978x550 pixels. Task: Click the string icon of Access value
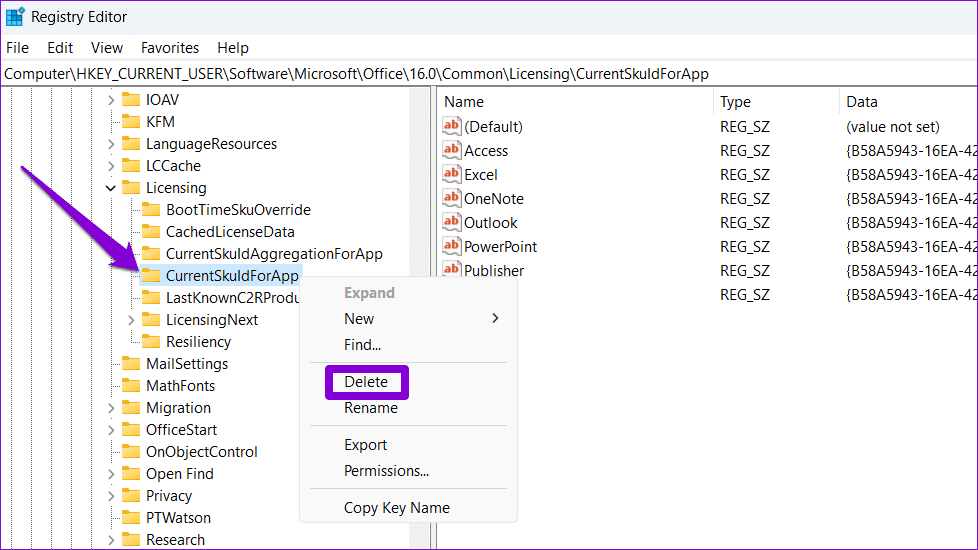click(x=452, y=150)
